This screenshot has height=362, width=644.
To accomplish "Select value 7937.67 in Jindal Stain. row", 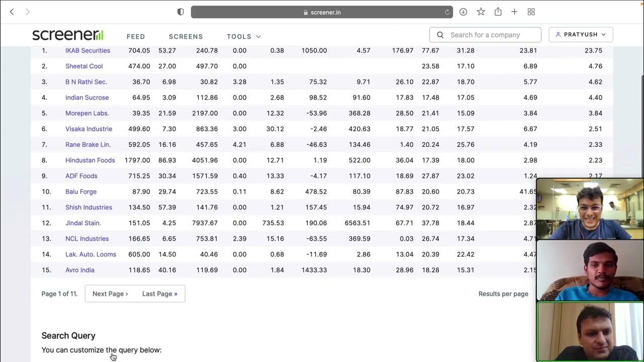I will [205, 223].
